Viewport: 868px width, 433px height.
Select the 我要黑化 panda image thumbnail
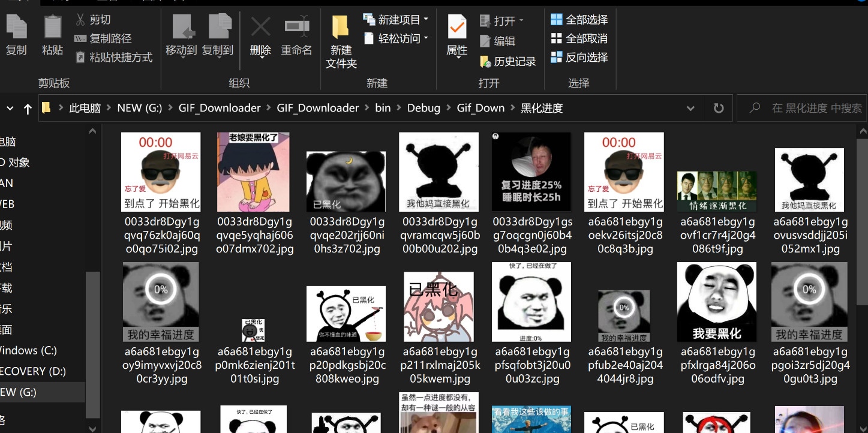tap(716, 302)
